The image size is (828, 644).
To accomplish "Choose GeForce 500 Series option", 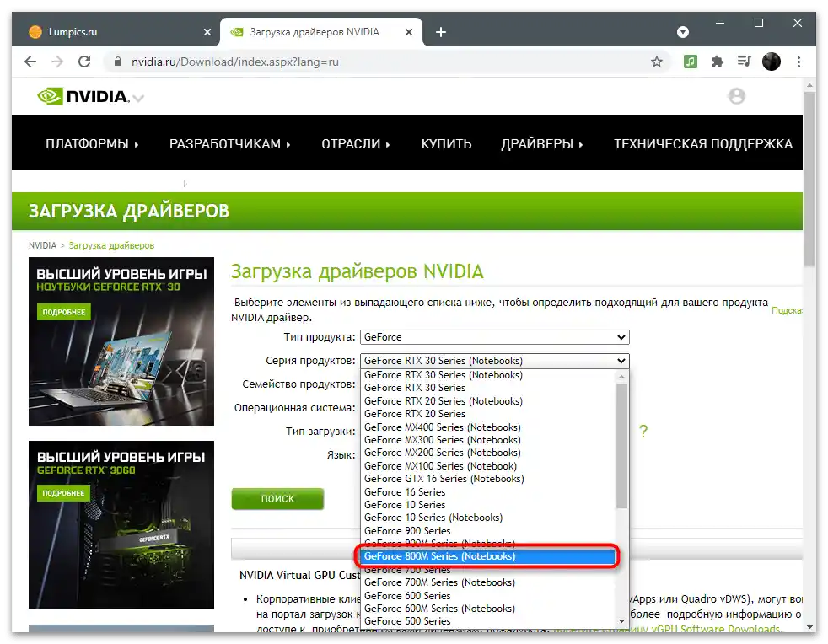I will tap(488, 621).
